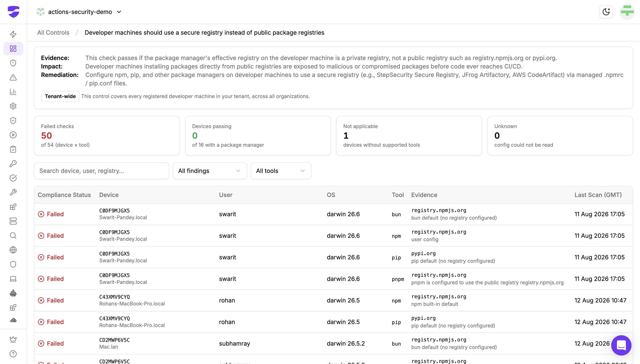This screenshot has height=364, width=640.
Task: Open the black striped logo sidebar icon
Action: (13, 320)
